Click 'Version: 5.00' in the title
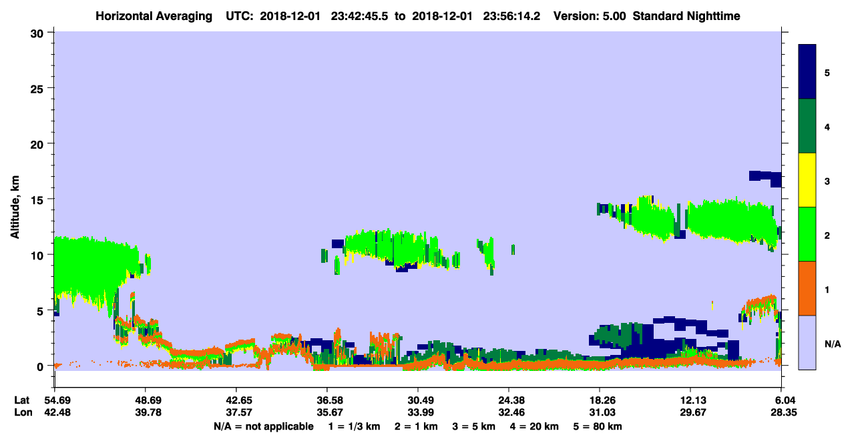This screenshot has height=445, width=868. point(588,16)
